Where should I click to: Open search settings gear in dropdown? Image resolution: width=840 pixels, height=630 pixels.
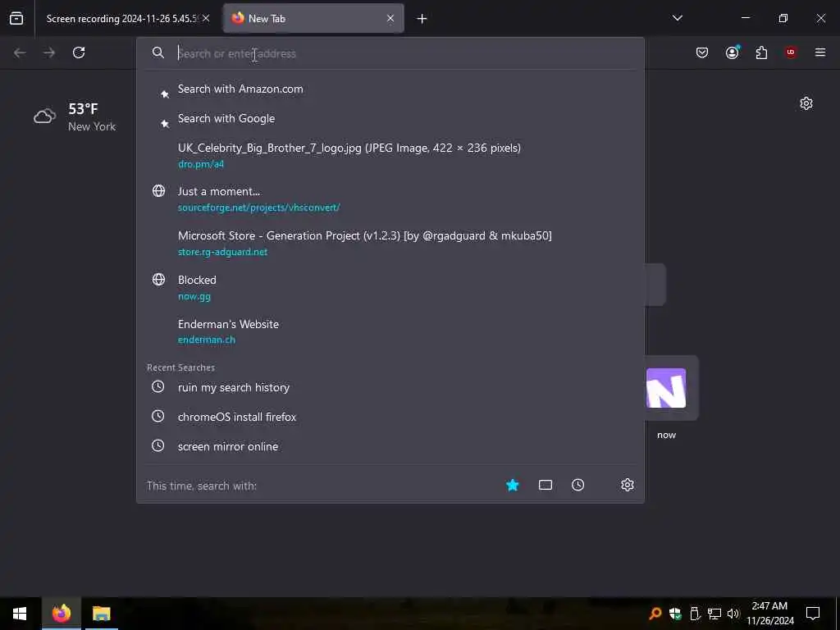pyautogui.click(x=628, y=486)
